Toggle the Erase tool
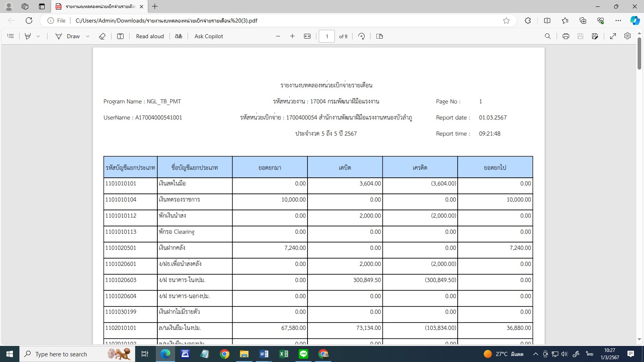 [x=102, y=36]
